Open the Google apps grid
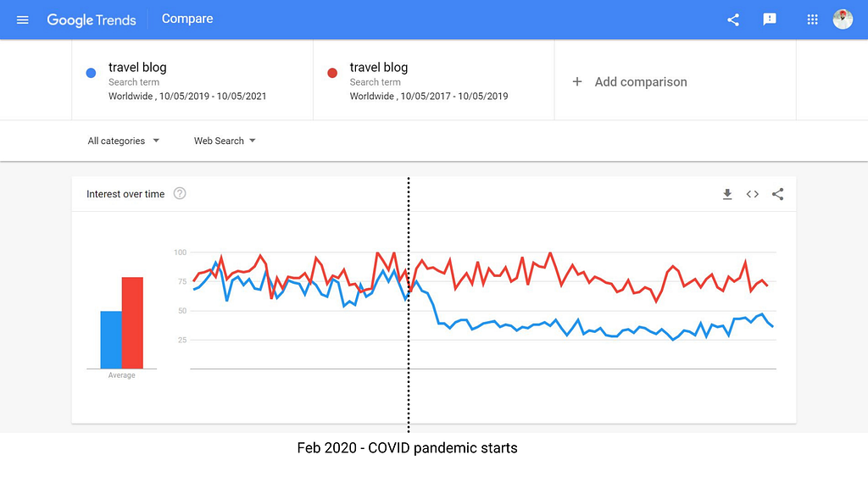868x488 pixels. 812,19
